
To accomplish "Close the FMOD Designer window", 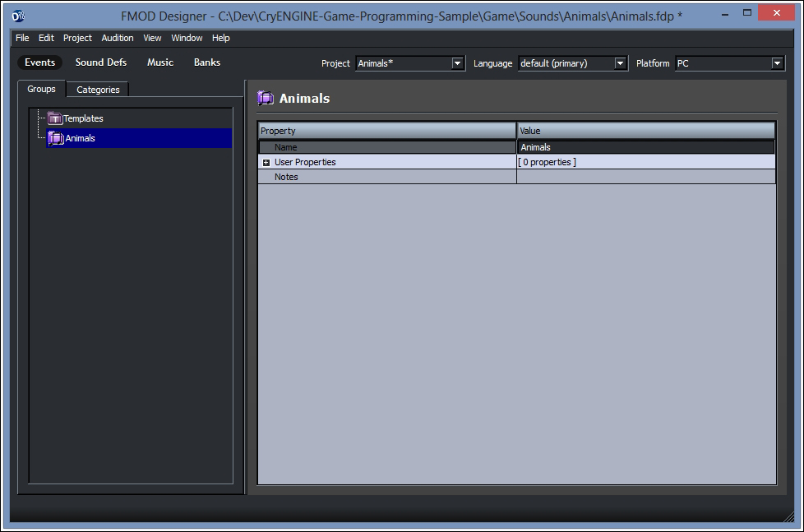I will [x=776, y=13].
